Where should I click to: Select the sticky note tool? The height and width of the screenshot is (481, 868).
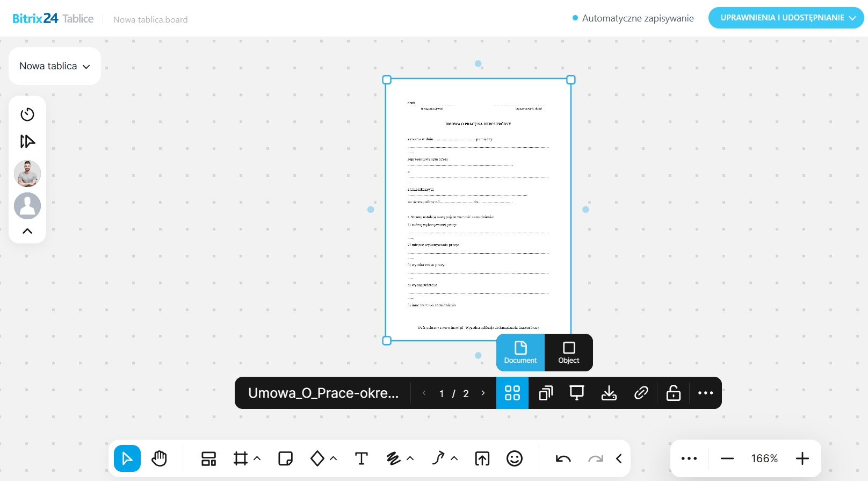(x=285, y=458)
